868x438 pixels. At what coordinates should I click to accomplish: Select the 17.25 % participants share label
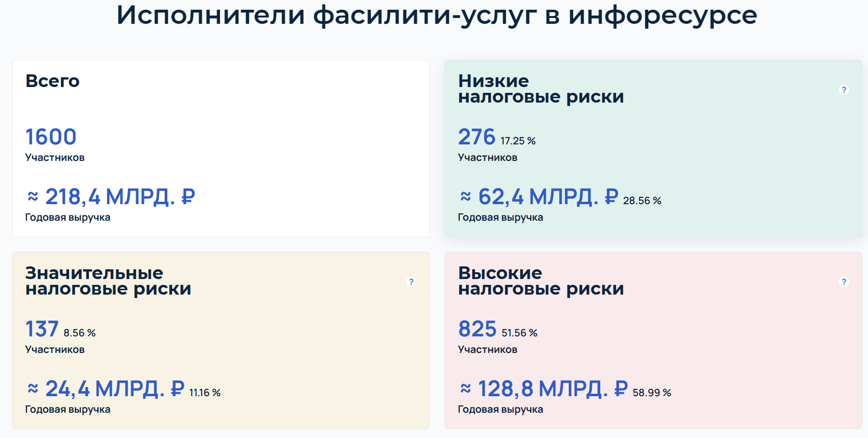pos(518,141)
